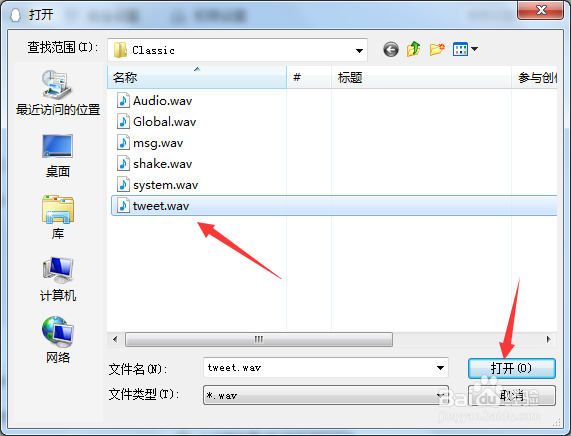The height and width of the screenshot is (436, 571).
Task: Sort by the 名称 column header
Action: point(197,77)
